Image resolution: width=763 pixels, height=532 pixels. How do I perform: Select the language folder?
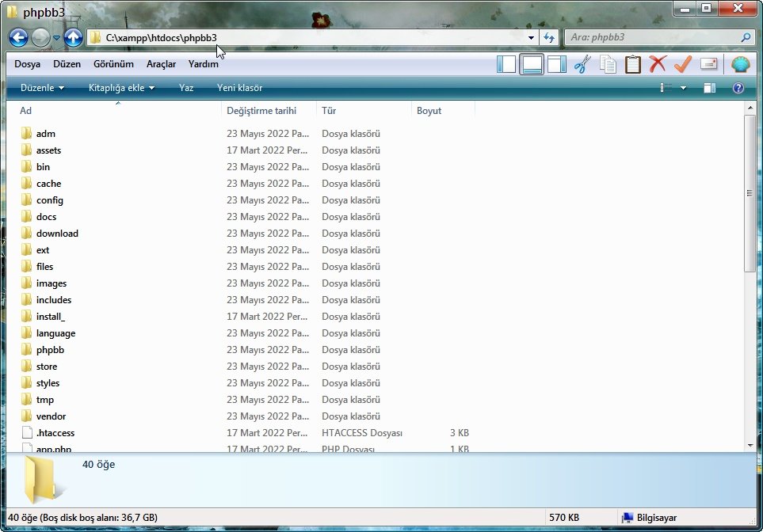(x=56, y=333)
